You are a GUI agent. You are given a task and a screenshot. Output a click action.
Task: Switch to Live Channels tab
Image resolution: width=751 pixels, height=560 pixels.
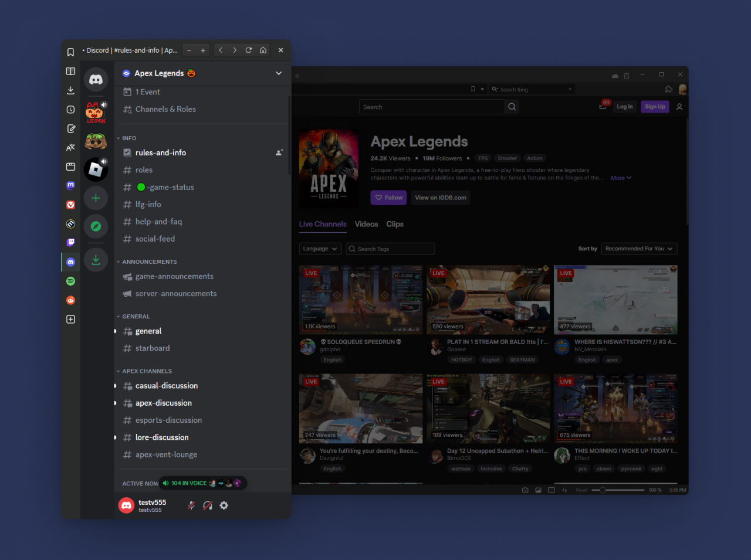click(323, 224)
